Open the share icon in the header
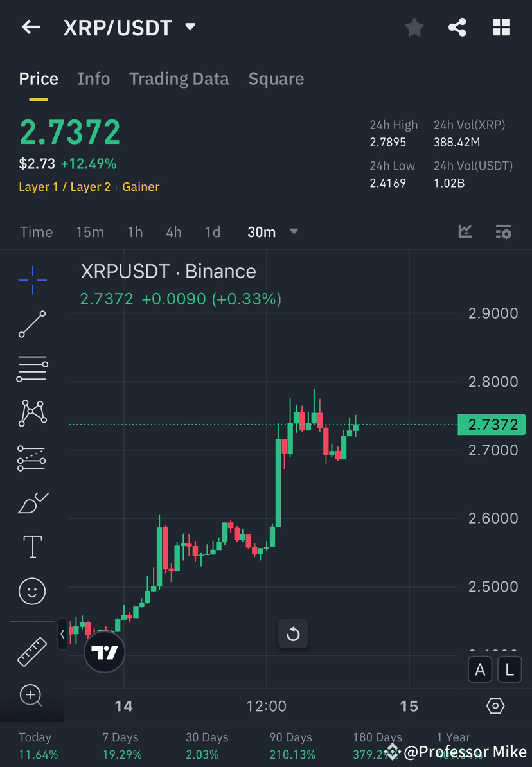This screenshot has width=532, height=767. (457, 27)
